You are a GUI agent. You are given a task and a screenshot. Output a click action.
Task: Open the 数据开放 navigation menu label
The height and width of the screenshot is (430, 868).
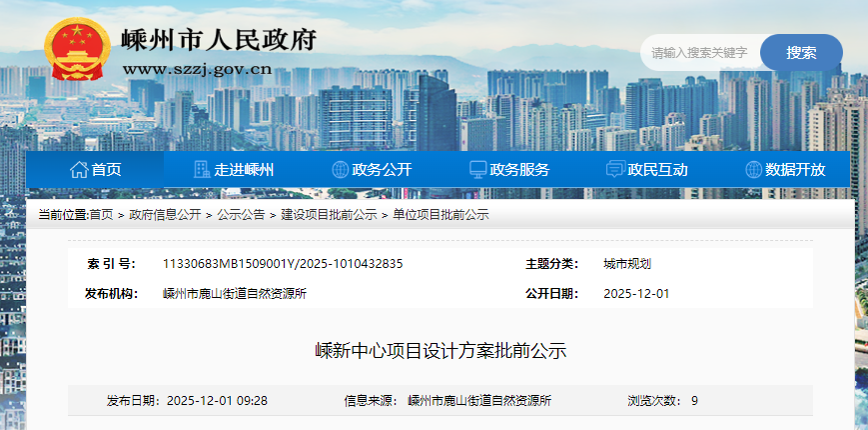pos(795,170)
